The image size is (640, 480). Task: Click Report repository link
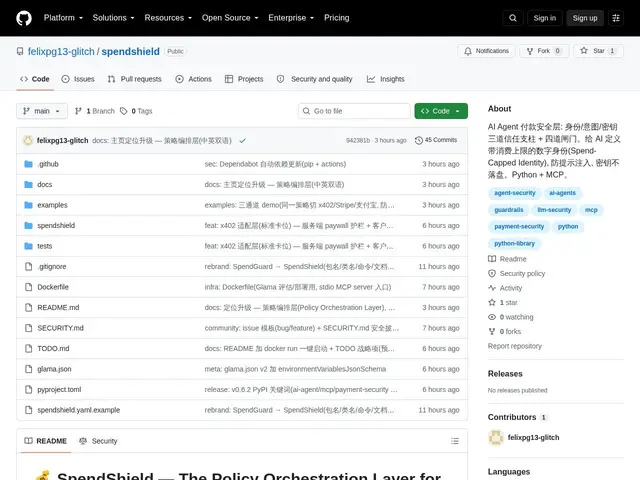tap(515, 346)
